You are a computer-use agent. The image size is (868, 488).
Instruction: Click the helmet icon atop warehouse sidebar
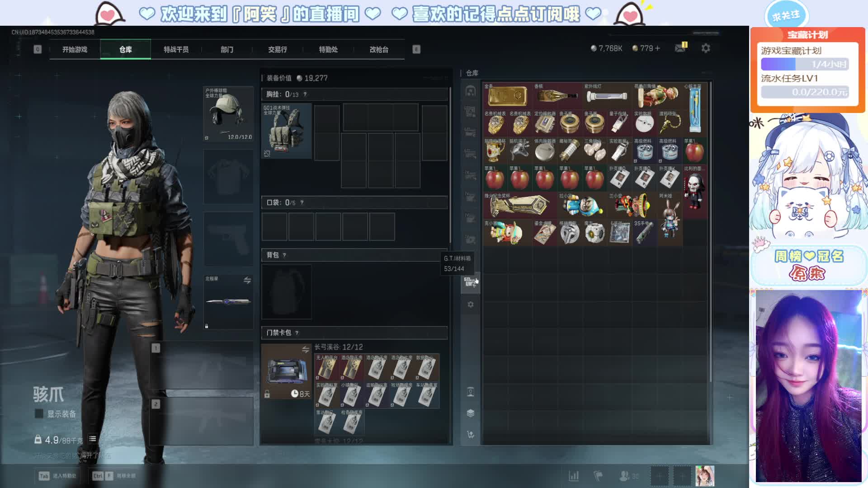(470, 91)
